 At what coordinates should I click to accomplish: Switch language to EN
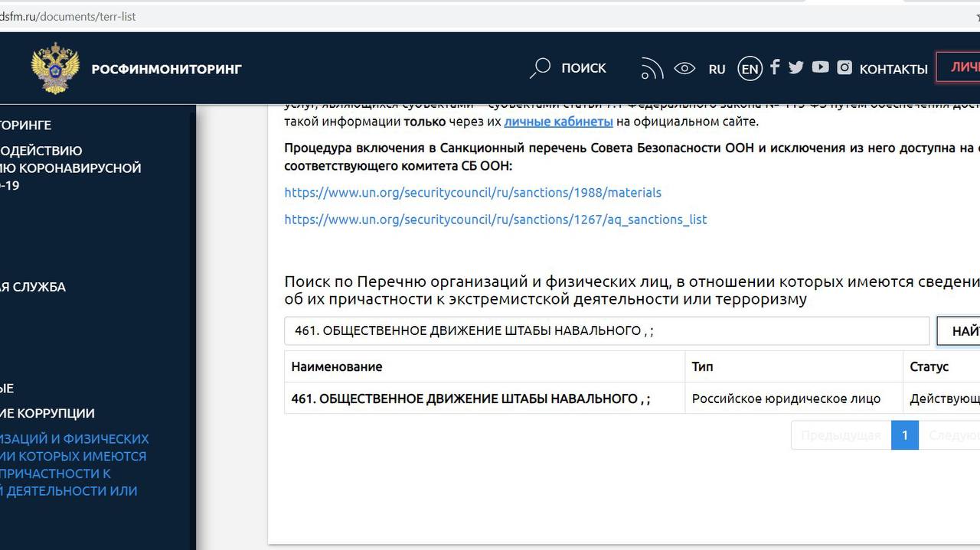(750, 69)
